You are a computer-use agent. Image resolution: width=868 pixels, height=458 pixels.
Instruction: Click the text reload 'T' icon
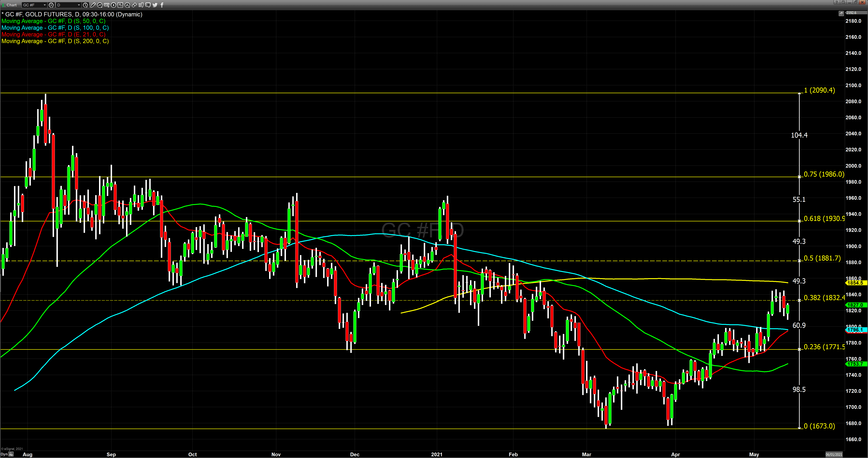pyautogui.click(x=120, y=5)
